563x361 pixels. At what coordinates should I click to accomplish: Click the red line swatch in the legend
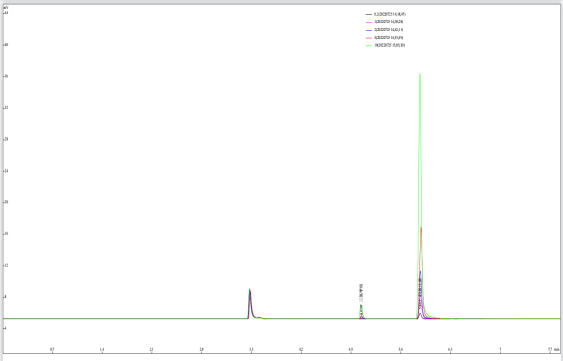coord(368,38)
